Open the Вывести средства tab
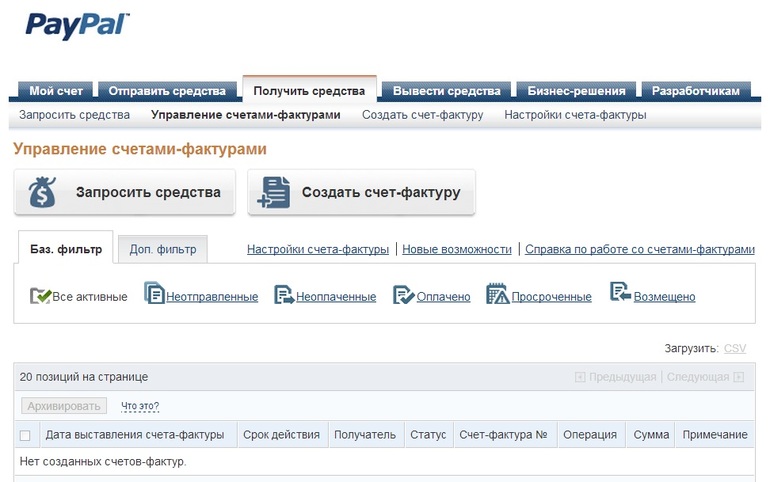Image resolution: width=770 pixels, height=482 pixels. (x=447, y=91)
